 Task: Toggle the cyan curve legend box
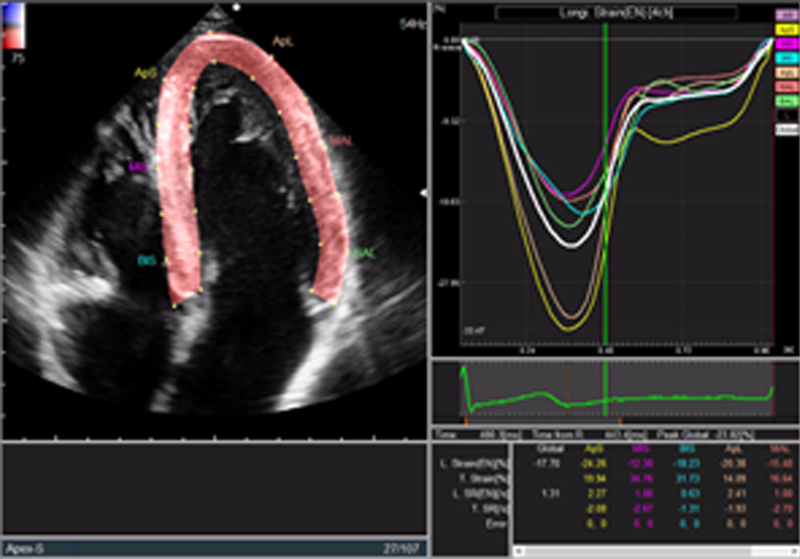point(785,59)
